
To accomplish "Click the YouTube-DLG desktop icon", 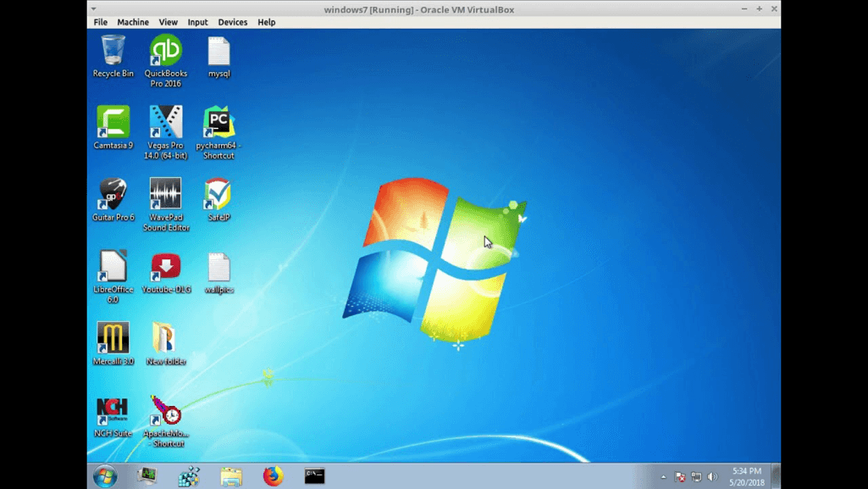I will (166, 267).
